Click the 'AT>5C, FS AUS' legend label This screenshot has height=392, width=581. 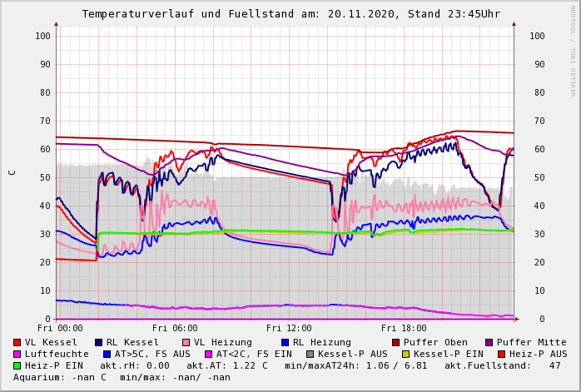coord(152,354)
